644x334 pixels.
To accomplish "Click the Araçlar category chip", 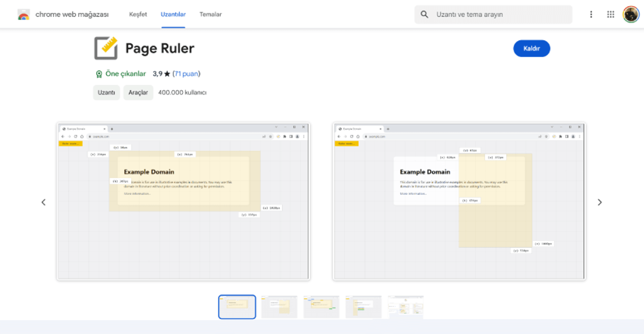I will (x=138, y=93).
